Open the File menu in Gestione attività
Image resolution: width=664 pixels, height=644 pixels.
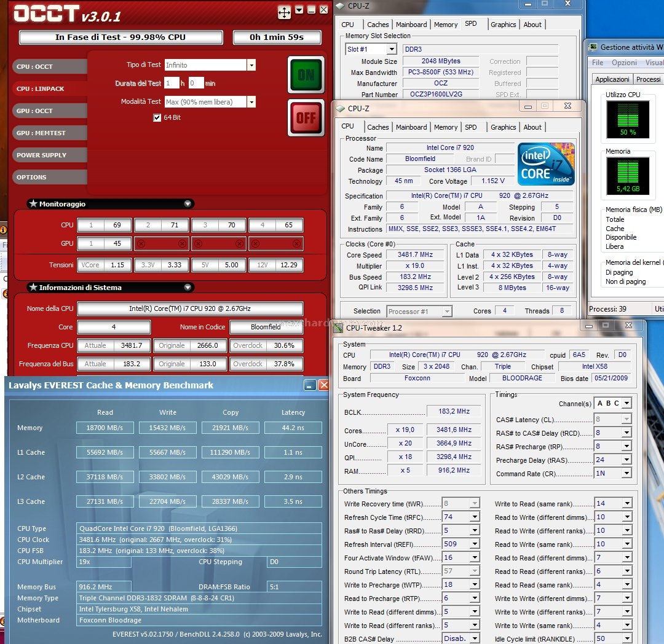(598, 62)
